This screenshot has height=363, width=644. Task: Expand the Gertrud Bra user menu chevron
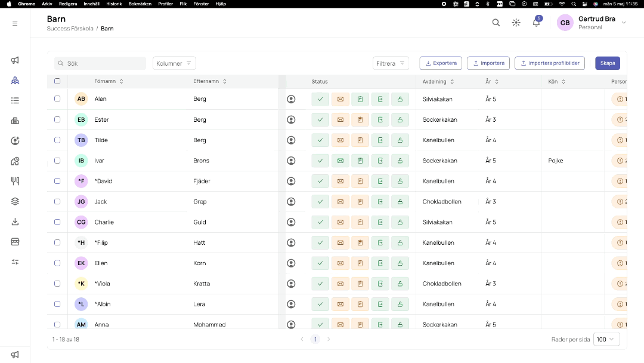pos(624,23)
